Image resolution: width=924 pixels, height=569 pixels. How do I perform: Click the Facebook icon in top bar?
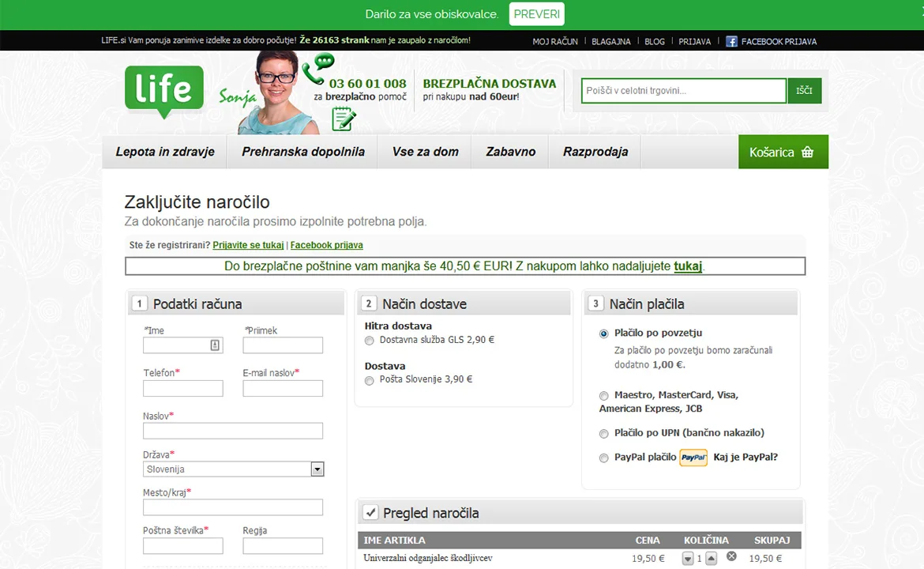tap(731, 41)
